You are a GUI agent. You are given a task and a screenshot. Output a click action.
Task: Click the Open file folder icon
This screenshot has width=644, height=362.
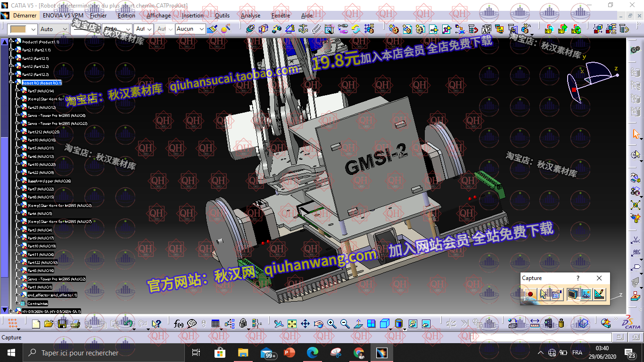tap(49, 324)
